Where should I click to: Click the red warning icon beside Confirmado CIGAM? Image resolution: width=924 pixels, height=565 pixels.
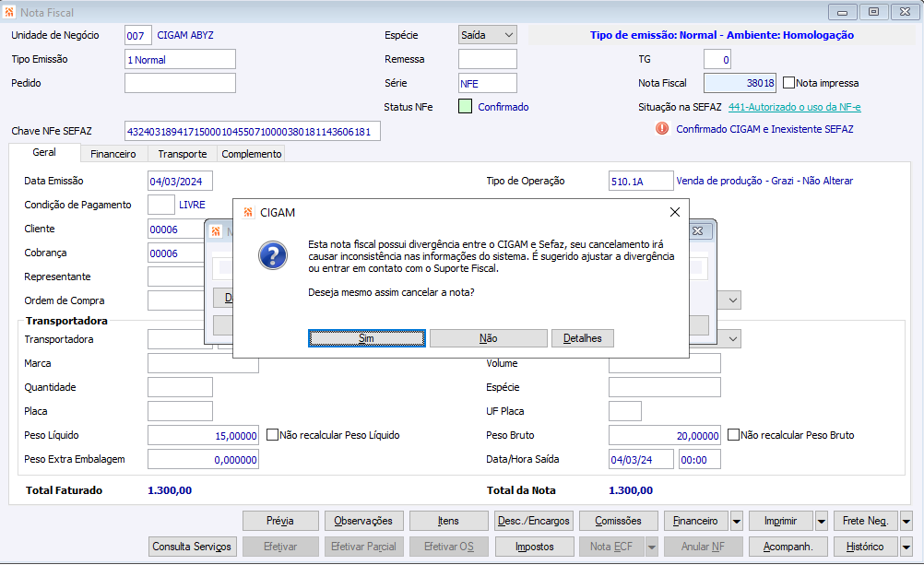pos(662,128)
